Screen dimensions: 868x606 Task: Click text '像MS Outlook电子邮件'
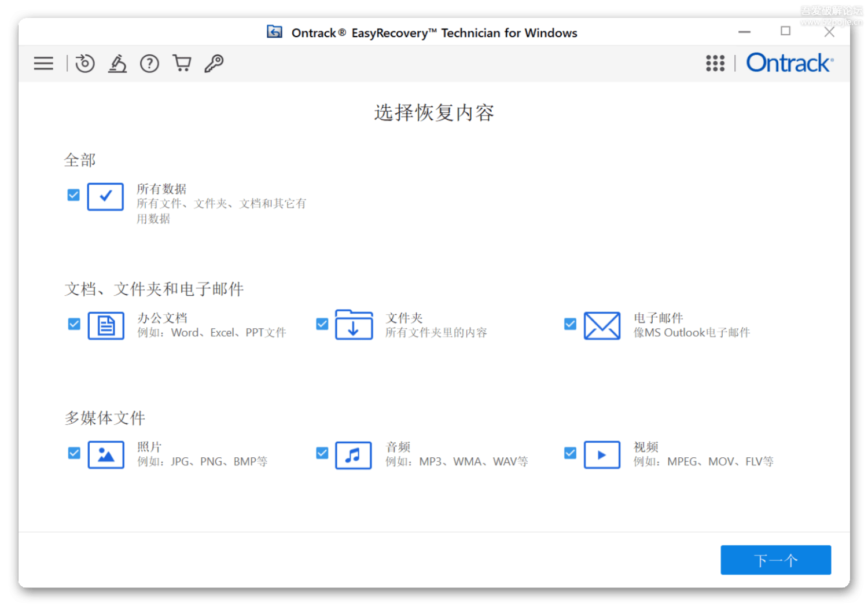click(x=692, y=333)
